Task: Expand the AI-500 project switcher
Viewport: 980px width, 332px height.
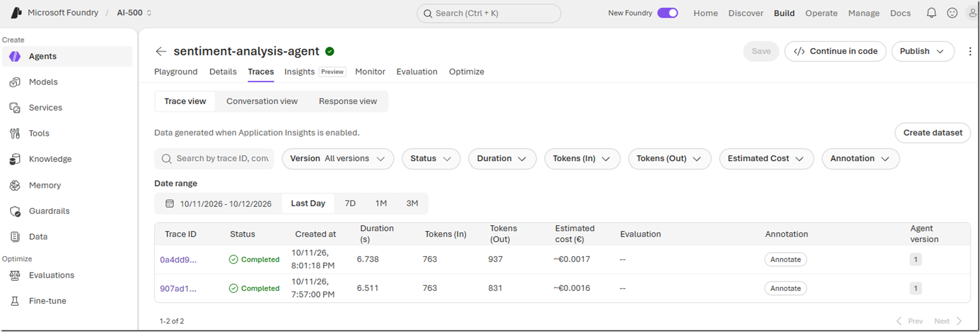Action: (134, 13)
